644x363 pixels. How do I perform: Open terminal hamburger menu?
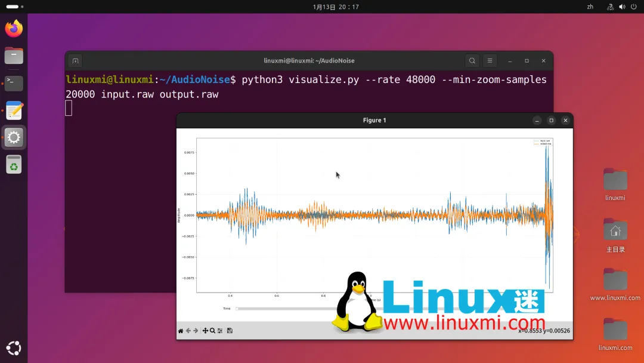pos(490,61)
